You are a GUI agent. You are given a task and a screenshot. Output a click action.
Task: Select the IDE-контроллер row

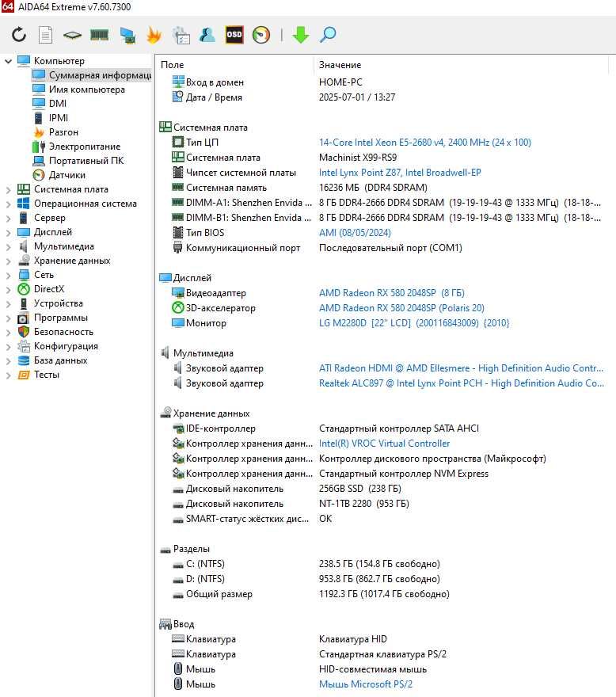coord(385,428)
